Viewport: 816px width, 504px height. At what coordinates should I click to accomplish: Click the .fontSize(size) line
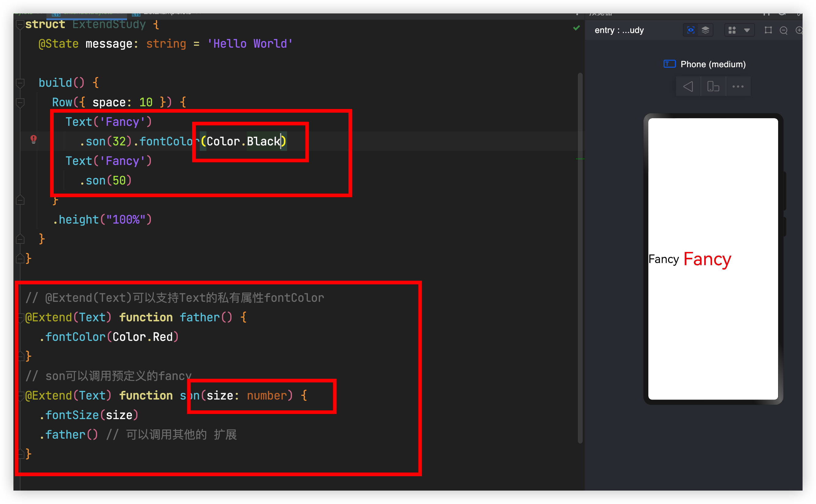[x=89, y=415]
